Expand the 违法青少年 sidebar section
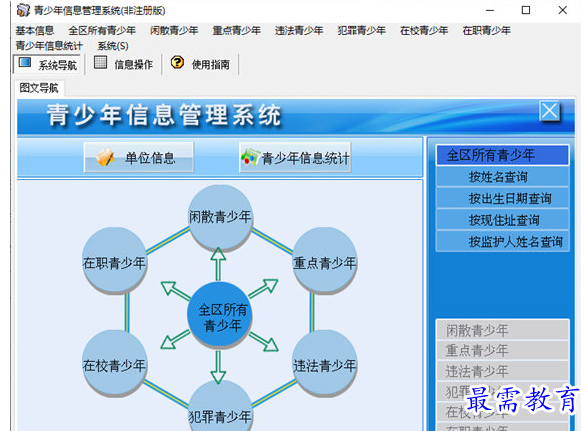The width and height of the screenshot is (588, 431). coord(502,371)
